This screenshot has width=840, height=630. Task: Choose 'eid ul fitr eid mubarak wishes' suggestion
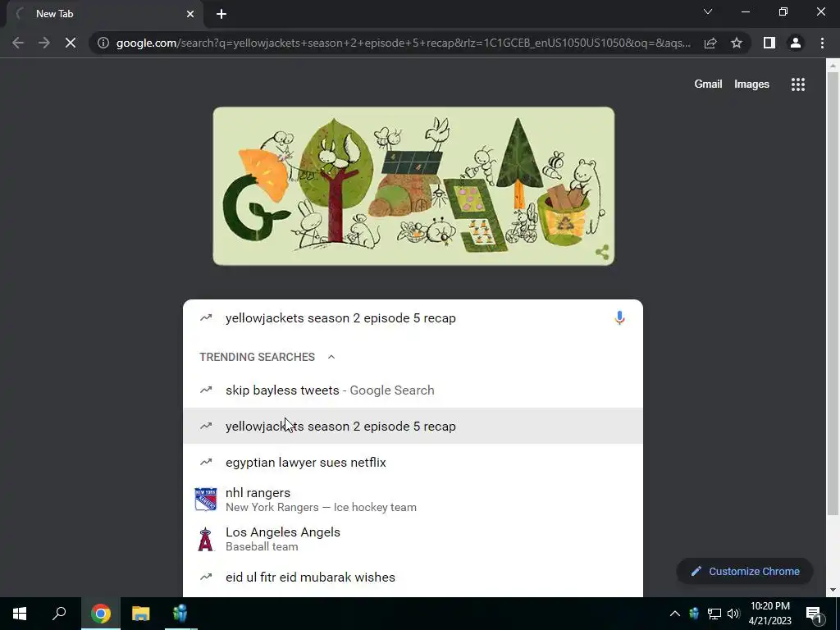coord(413,577)
